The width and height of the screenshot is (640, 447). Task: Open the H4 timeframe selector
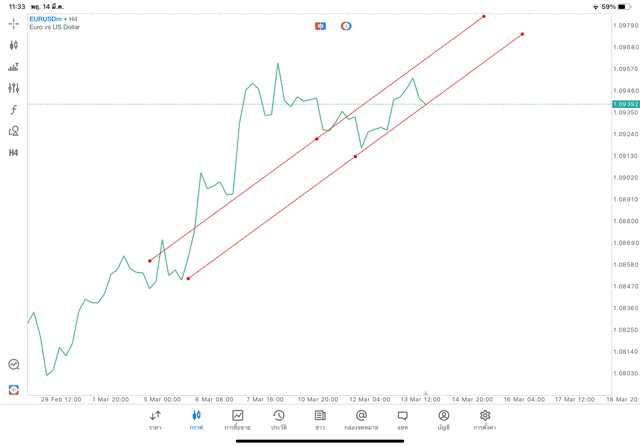[13, 153]
